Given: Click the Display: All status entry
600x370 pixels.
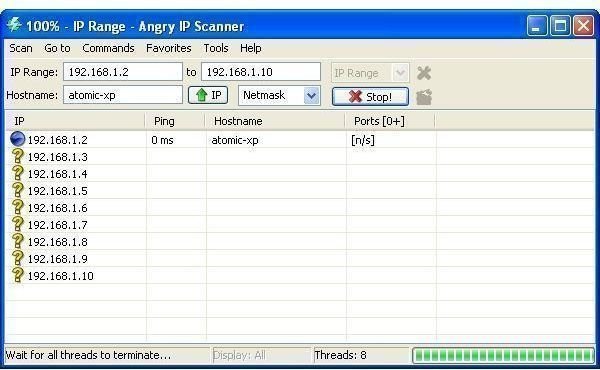Looking at the screenshot, I should pyautogui.click(x=239, y=355).
